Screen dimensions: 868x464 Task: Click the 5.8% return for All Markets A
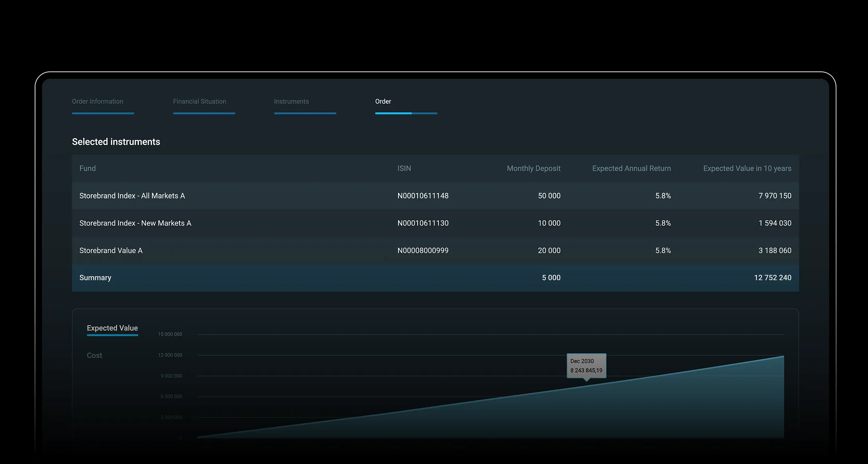pos(663,196)
